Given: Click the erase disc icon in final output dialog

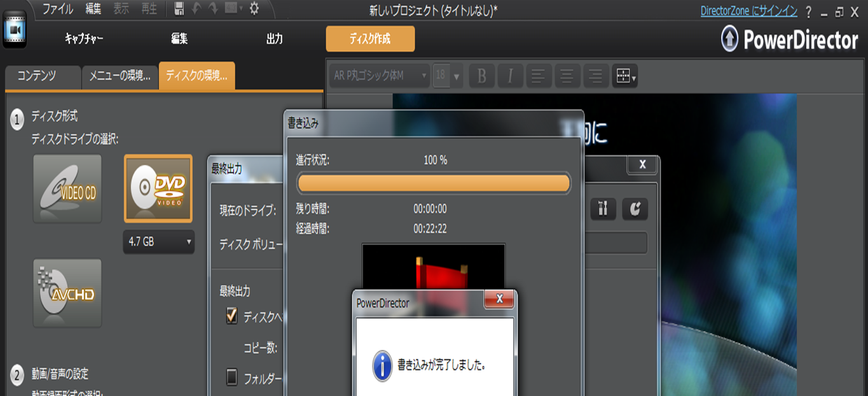Looking at the screenshot, I should pos(635,209).
